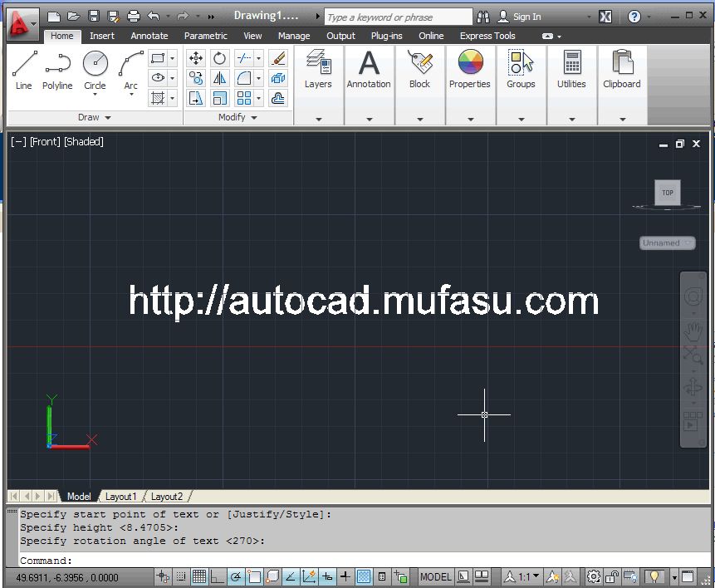Screen dimensions: 715x588
Task: Click the keyword search input field
Action: coord(399,17)
